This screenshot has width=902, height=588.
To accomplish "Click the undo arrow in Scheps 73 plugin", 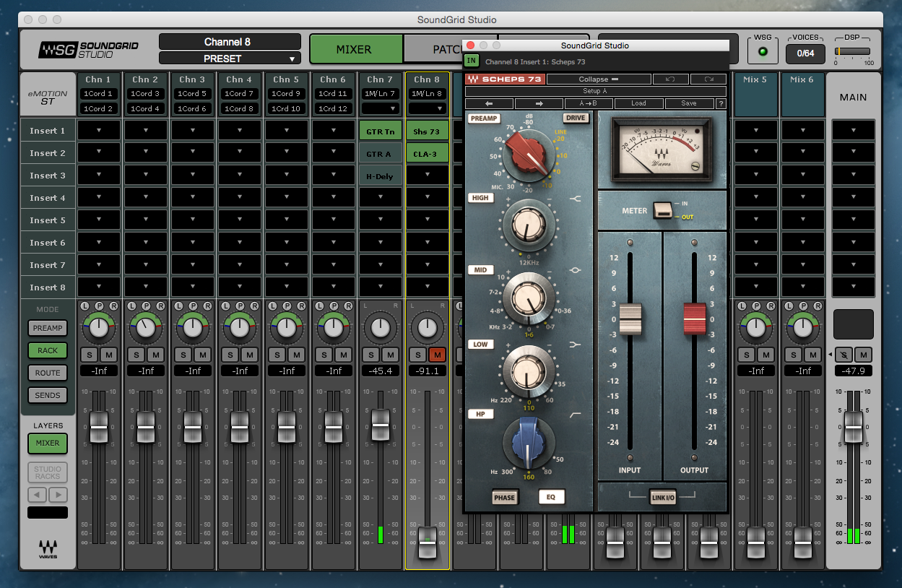I will pos(670,79).
